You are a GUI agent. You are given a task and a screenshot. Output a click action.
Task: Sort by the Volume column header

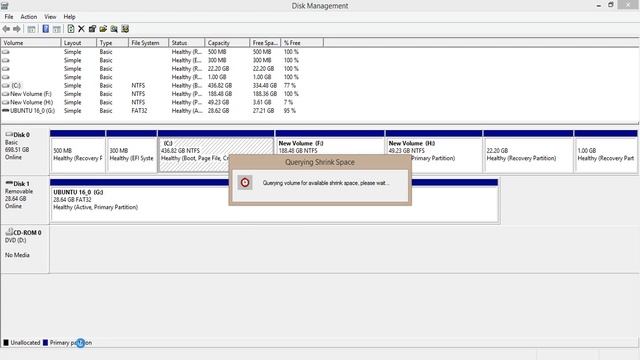31,42
